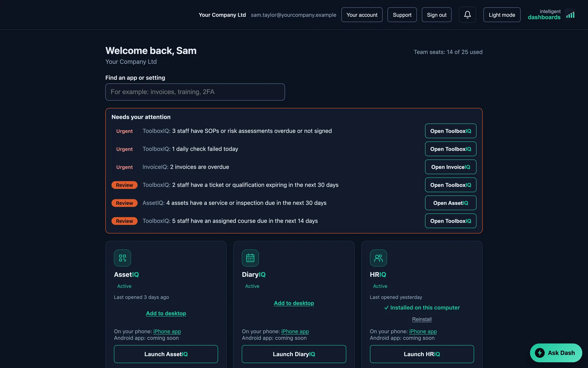Viewport: 588px width, 368px height.
Task: Click the HRIQ people icon
Action: click(x=378, y=258)
